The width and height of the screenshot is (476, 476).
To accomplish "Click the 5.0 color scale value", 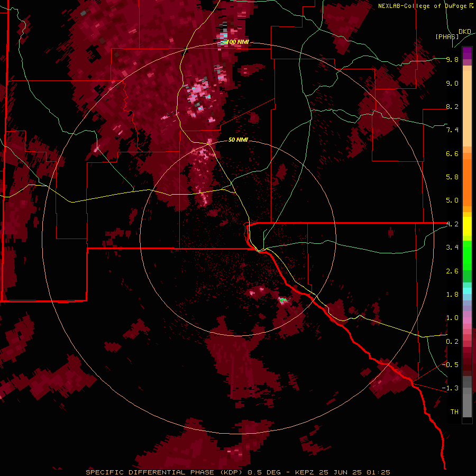I will point(452,200).
